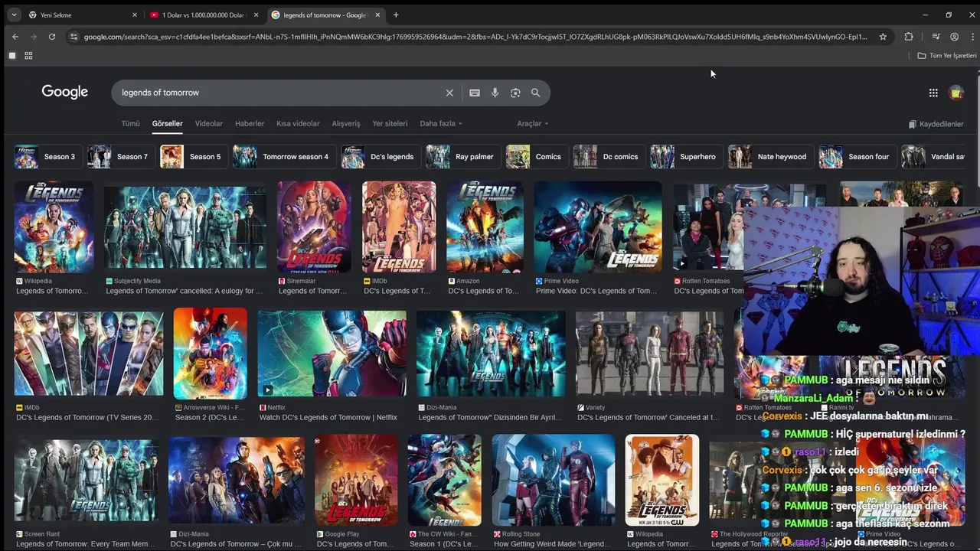Open the Sinemalar poster thumbnail
The image size is (980, 551).
(x=314, y=227)
